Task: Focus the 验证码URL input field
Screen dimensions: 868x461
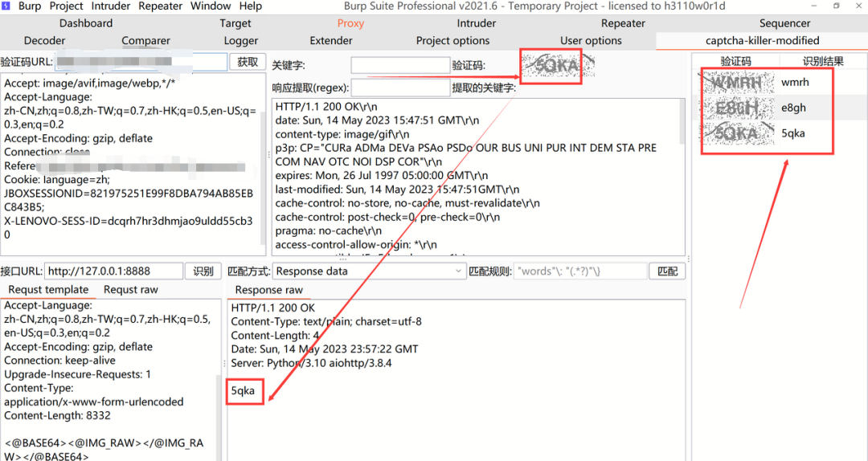Action: click(141, 62)
